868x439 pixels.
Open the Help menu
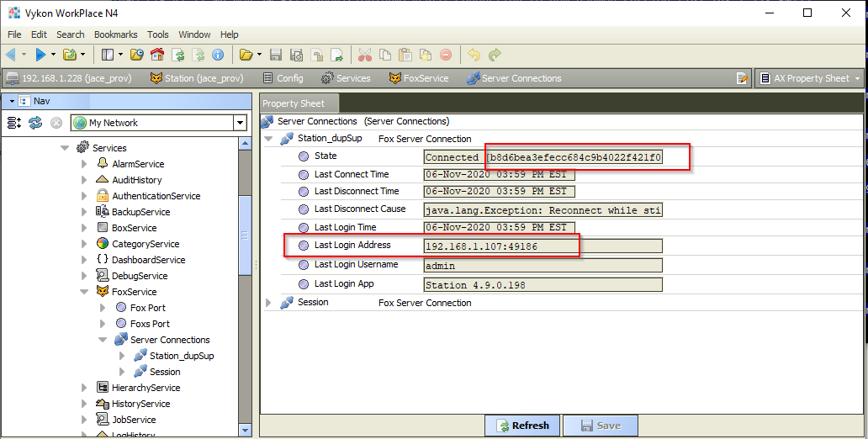click(229, 34)
